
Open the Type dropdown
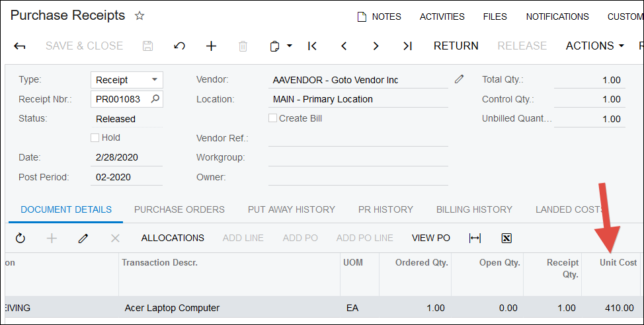click(x=155, y=80)
